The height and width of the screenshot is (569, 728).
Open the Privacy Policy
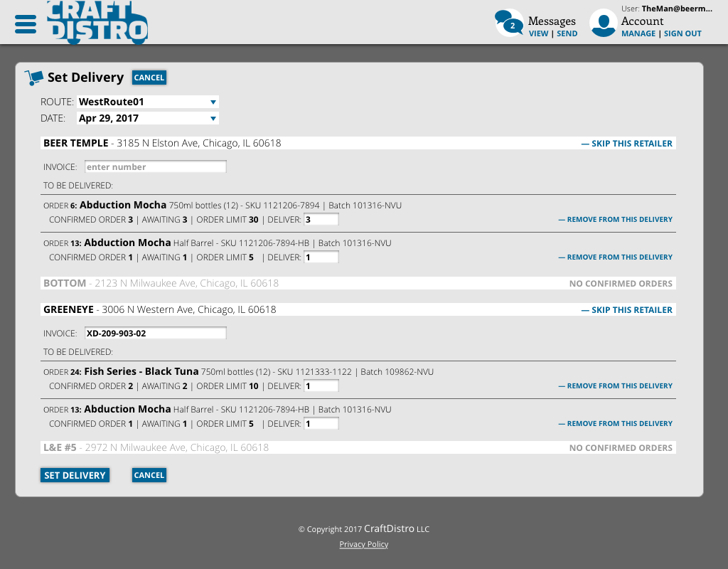click(x=363, y=544)
